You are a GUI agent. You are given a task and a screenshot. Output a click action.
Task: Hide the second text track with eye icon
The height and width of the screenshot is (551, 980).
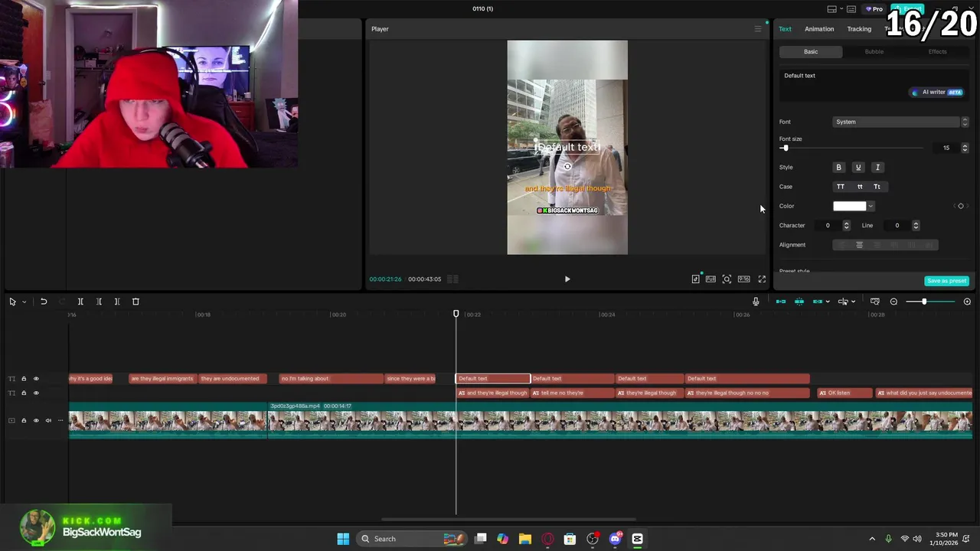pos(36,393)
